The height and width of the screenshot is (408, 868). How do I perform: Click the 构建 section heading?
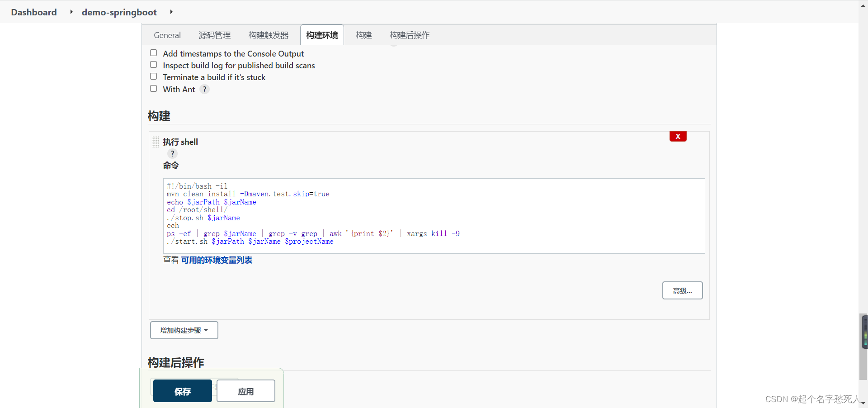point(159,116)
